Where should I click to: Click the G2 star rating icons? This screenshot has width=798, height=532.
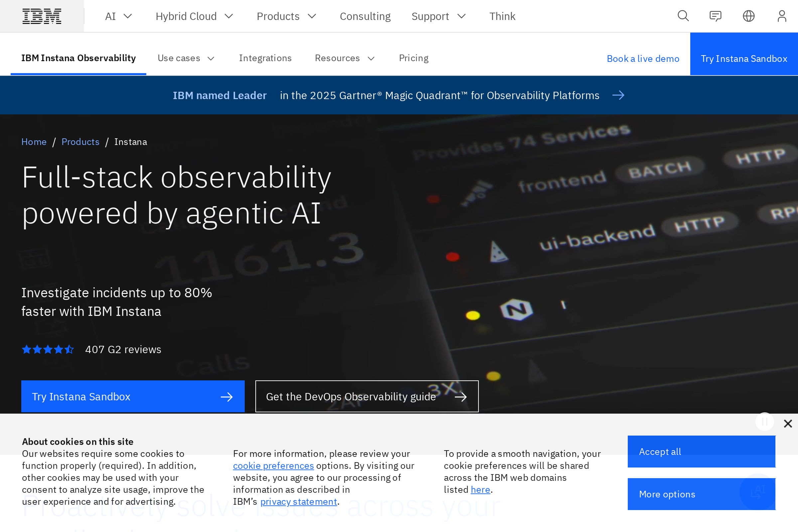tap(48, 349)
